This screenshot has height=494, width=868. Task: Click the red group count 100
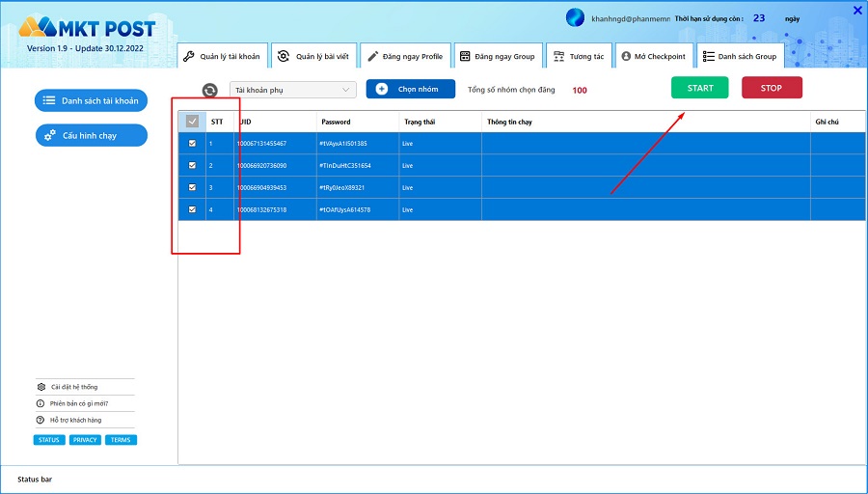(x=580, y=91)
